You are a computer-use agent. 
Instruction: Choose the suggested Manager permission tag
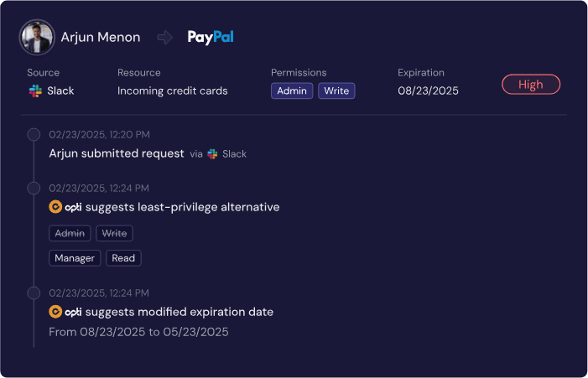pos(75,258)
